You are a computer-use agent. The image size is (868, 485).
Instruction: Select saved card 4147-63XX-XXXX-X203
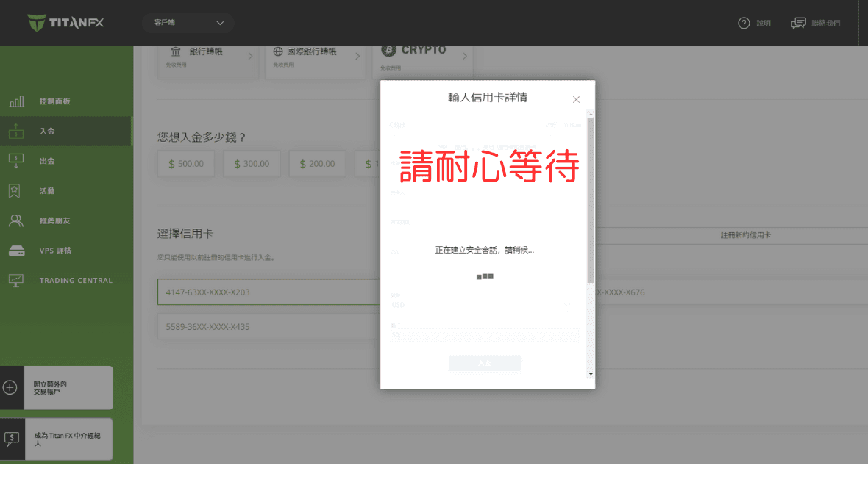point(221,291)
